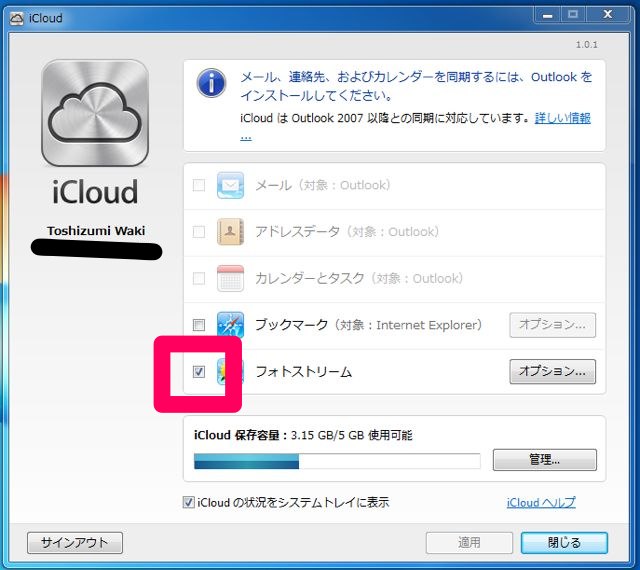Click the blue information icon

[x=211, y=83]
